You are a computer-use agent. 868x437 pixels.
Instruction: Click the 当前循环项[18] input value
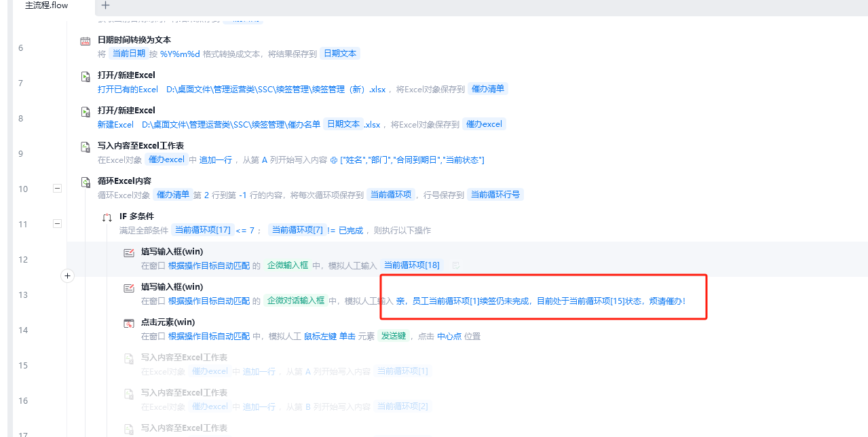pos(411,265)
